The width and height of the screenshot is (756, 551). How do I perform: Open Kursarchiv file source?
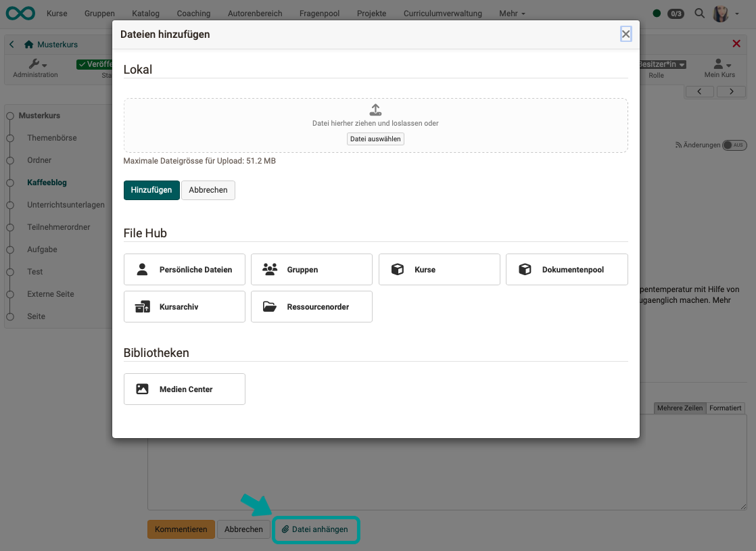click(184, 307)
